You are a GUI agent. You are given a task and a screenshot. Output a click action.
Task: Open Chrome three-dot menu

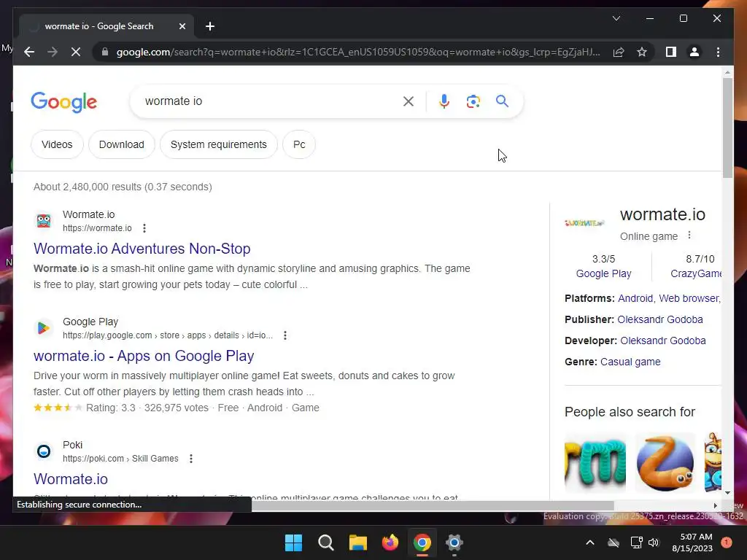718,52
